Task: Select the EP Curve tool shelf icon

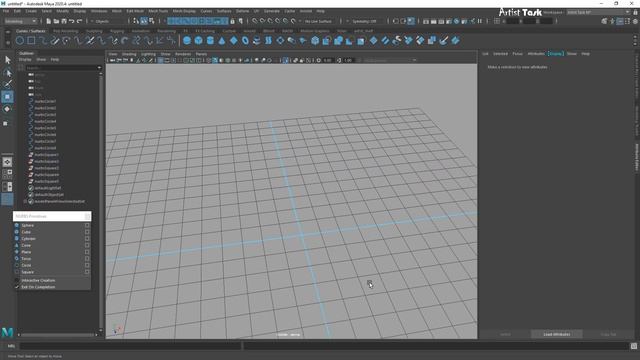Action: [x=43, y=40]
